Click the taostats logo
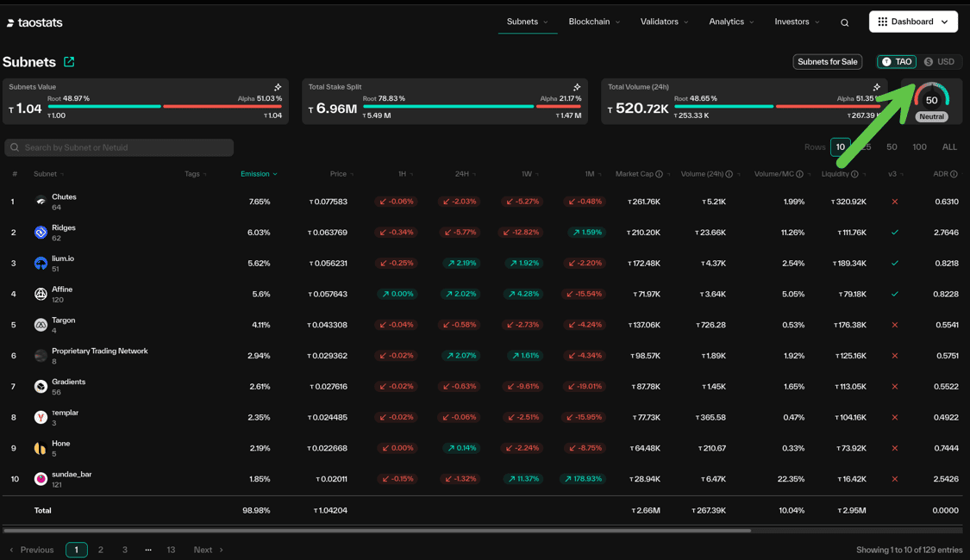Viewport: 970px width, 560px height. click(34, 22)
